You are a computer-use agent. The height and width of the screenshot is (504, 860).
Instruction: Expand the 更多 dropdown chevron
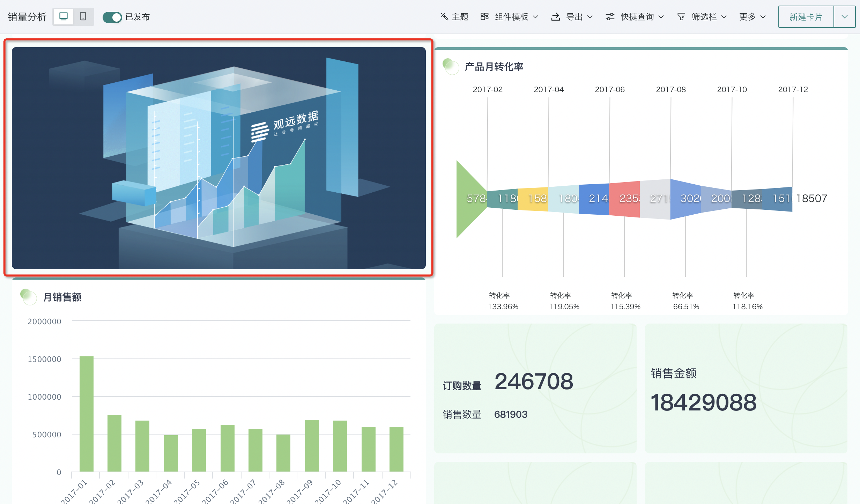pyautogui.click(x=763, y=17)
